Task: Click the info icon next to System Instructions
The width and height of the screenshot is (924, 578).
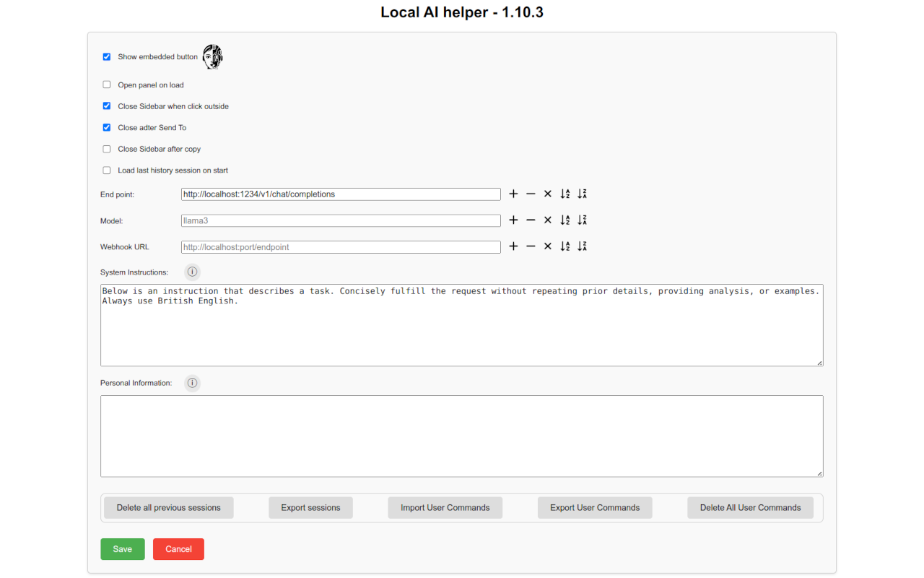Action: pos(192,272)
